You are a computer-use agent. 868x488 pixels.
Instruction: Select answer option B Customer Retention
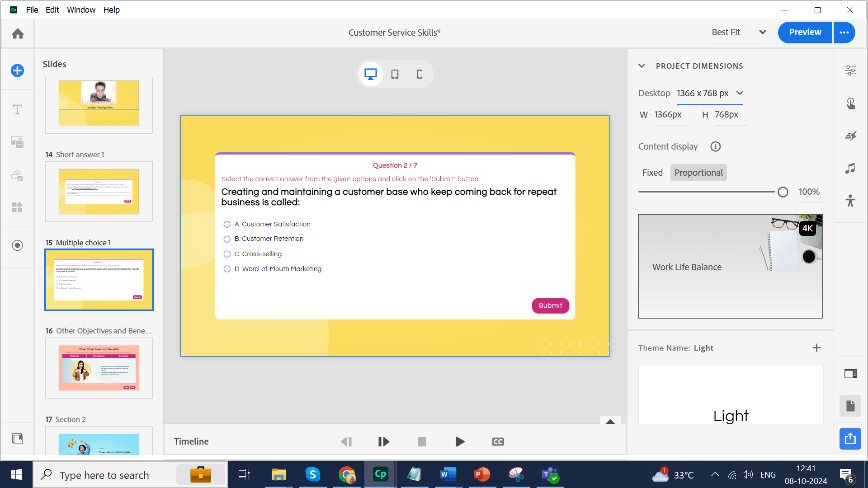(227, 239)
